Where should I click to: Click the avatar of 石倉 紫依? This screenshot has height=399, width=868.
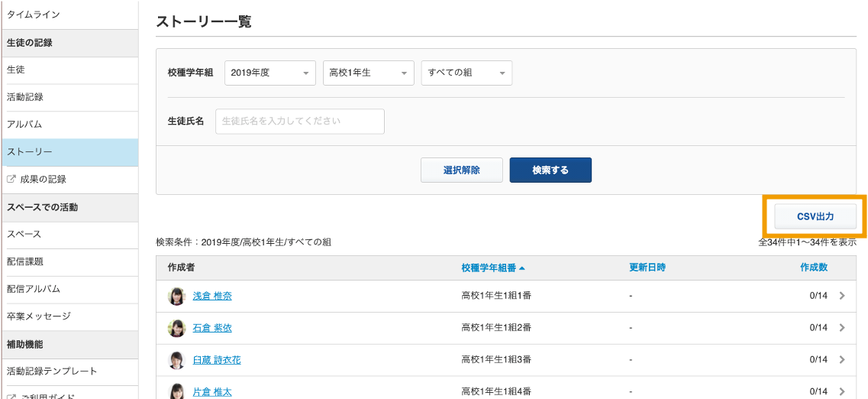pos(176,328)
